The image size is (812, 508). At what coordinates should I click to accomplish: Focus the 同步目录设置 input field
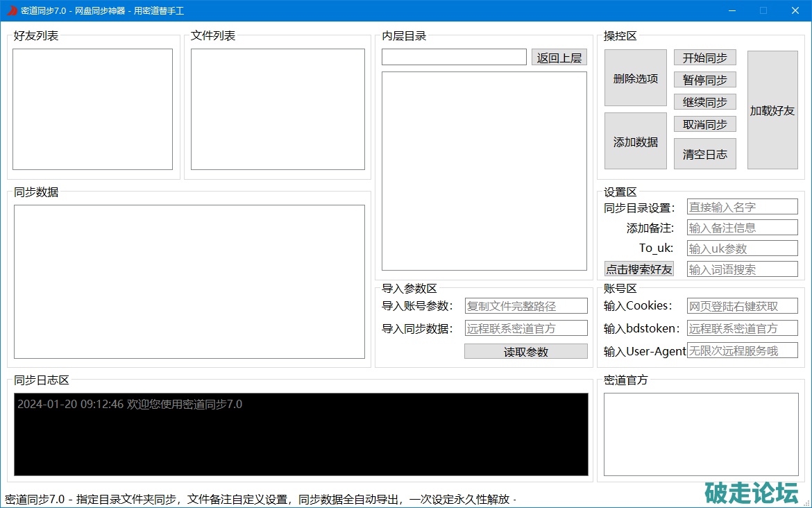(x=742, y=207)
